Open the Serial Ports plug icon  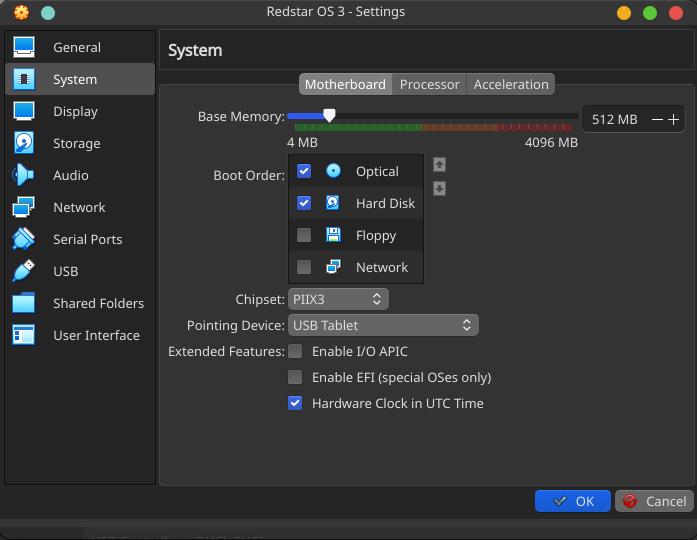[x=24, y=239]
